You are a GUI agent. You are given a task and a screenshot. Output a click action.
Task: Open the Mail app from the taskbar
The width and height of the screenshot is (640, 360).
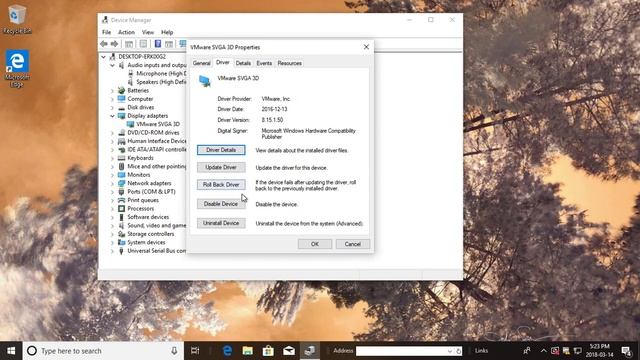289,351
